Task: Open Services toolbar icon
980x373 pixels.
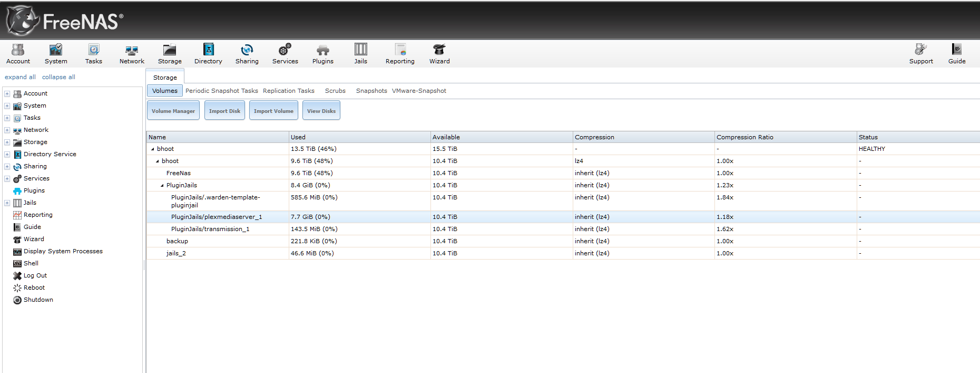Action: [x=285, y=54]
